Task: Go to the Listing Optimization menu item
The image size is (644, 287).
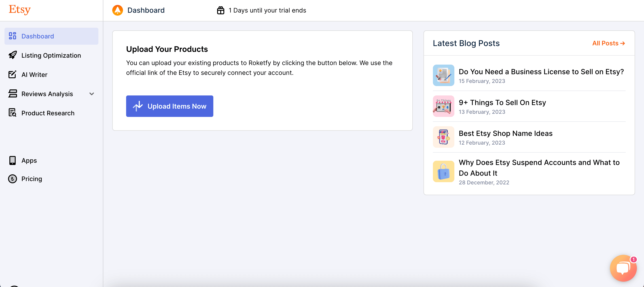Action: (51, 55)
